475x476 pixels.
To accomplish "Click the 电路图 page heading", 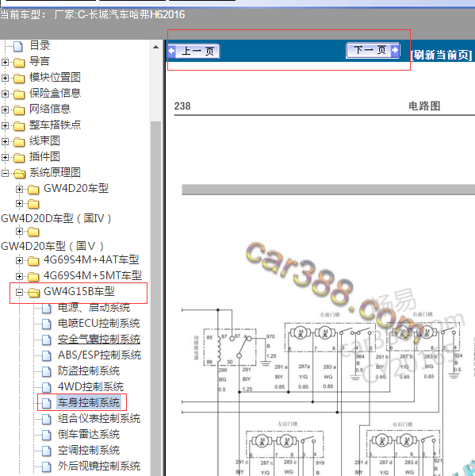I will pos(424,106).
